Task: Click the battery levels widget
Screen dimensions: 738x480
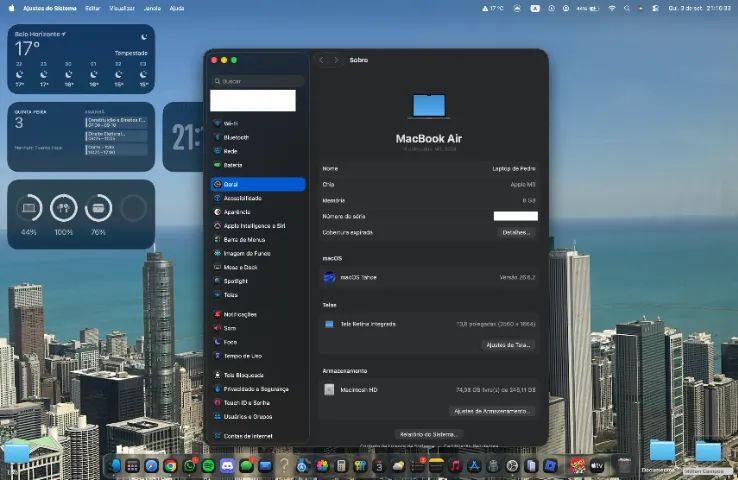Action: pos(81,215)
